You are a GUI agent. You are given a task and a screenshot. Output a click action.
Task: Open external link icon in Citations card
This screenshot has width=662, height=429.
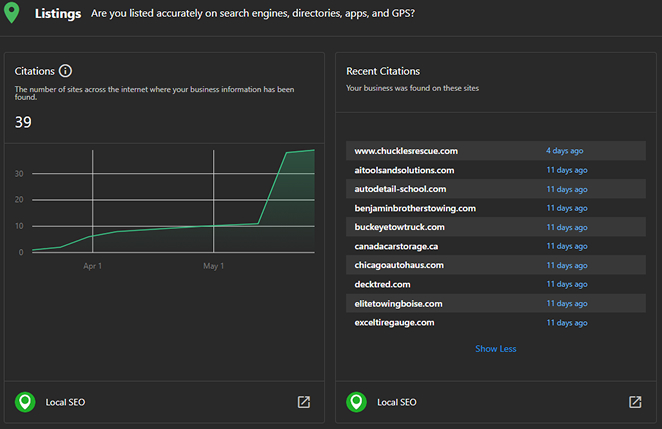coord(304,402)
